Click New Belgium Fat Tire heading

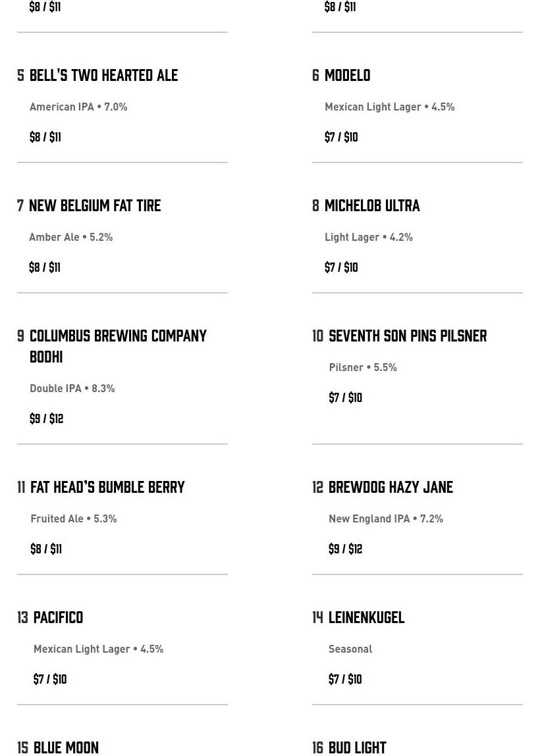[95, 205]
